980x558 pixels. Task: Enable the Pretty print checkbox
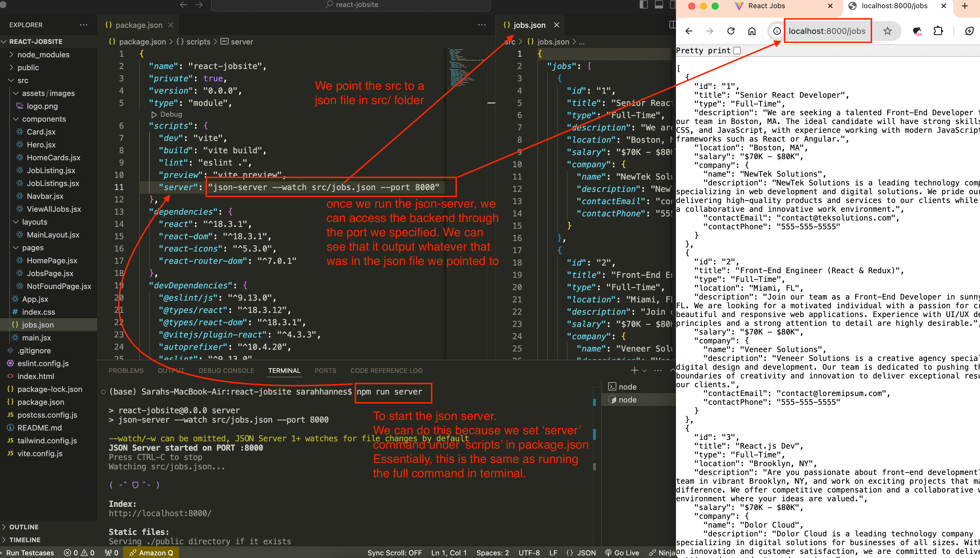pos(737,51)
